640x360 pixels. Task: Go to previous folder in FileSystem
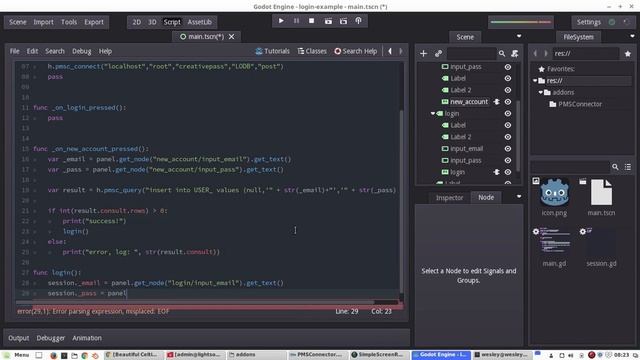pos(535,53)
